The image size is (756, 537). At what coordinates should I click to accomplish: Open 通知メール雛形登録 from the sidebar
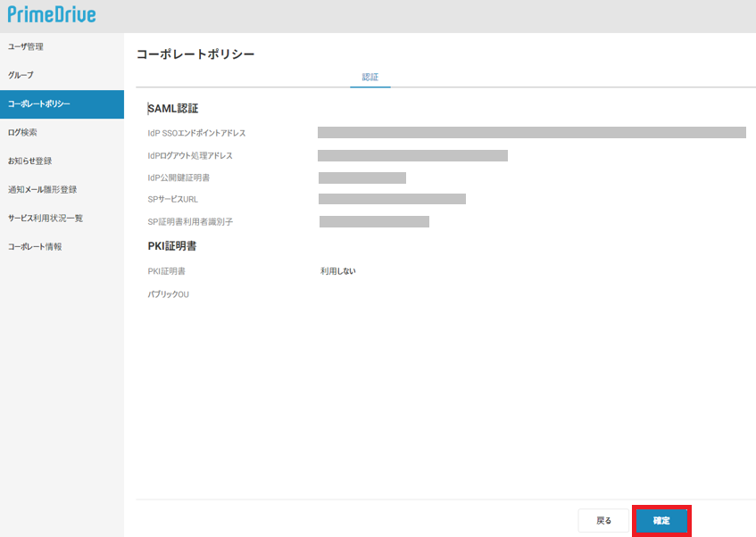point(42,189)
